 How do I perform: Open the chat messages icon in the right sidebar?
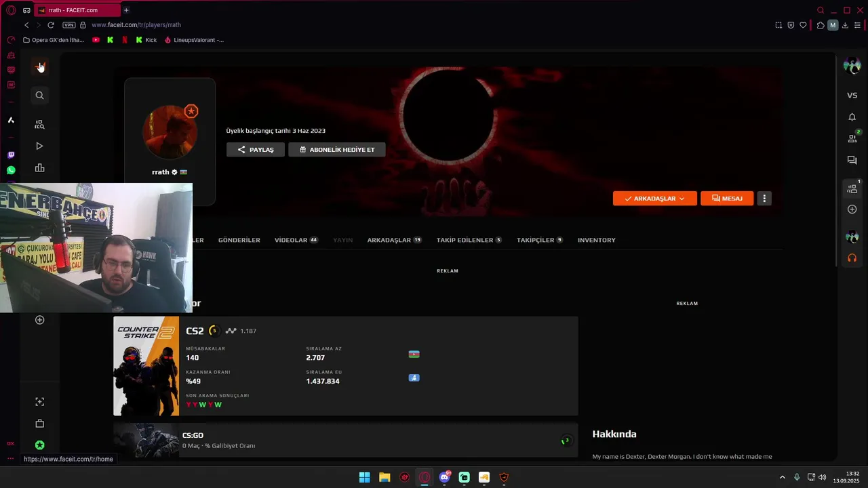(x=852, y=161)
